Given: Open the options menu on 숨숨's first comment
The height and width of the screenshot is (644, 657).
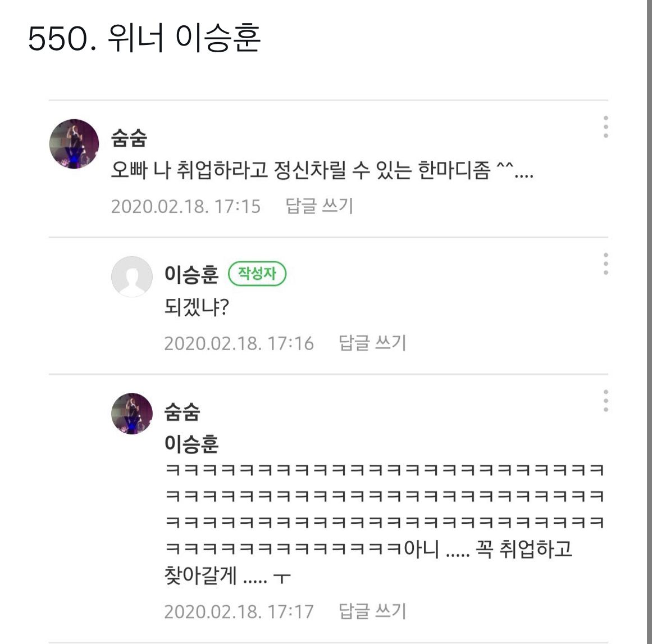Looking at the screenshot, I should [605, 128].
